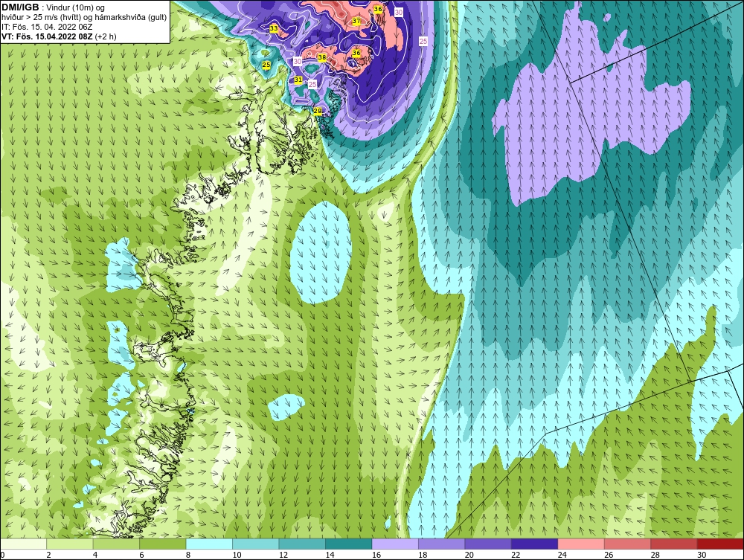
Task: Select the '26' tick on the legend scale
Action: pyautogui.click(x=609, y=555)
